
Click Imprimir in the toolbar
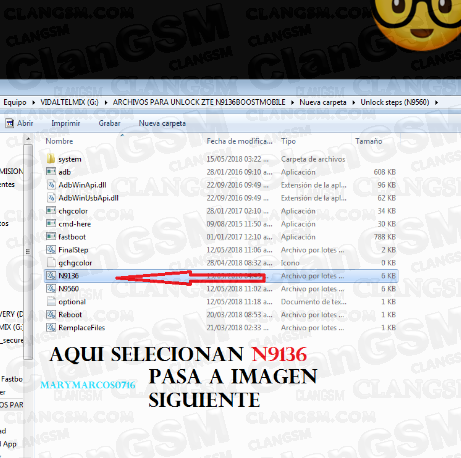click(x=66, y=123)
